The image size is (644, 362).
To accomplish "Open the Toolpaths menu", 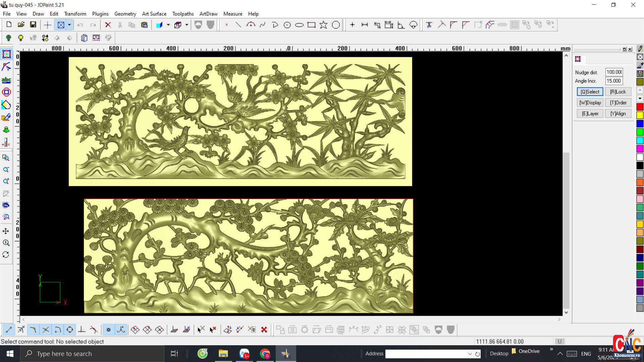I will pyautogui.click(x=183, y=14).
